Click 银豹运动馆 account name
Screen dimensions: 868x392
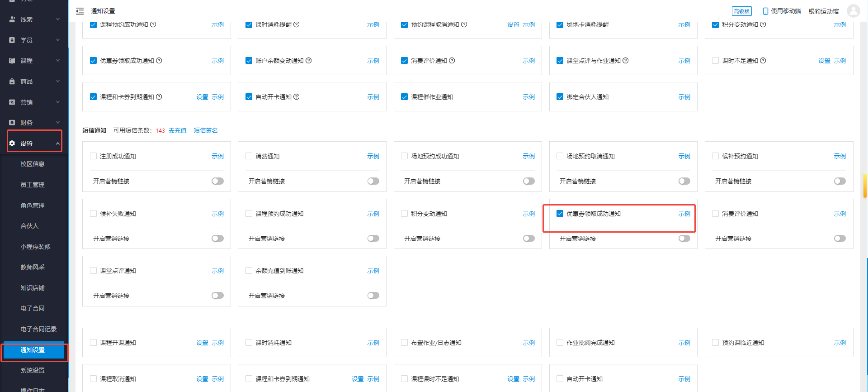tap(824, 11)
